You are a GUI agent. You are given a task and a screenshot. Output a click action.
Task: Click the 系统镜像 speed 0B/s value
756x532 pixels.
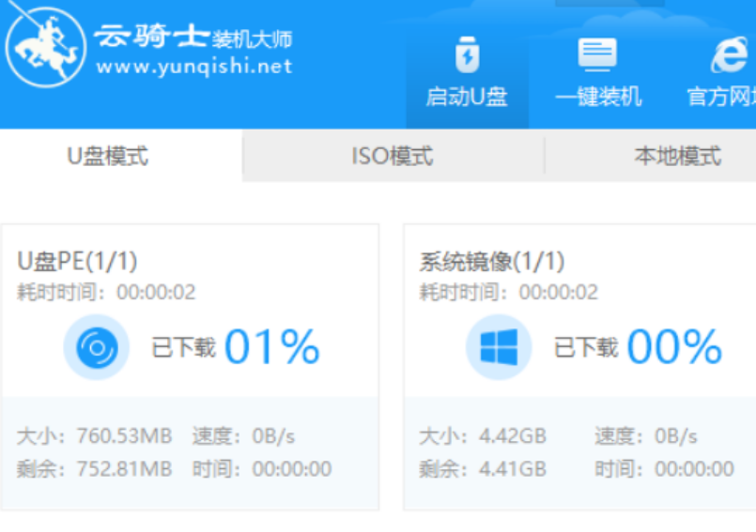coord(676,436)
